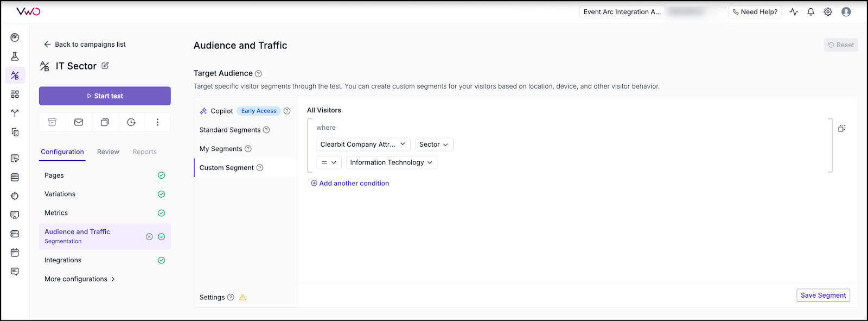Open the Event Arc Integration account selector
Image resolution: width=868 pixels, height=321 pixels.
tap(622, 12)
